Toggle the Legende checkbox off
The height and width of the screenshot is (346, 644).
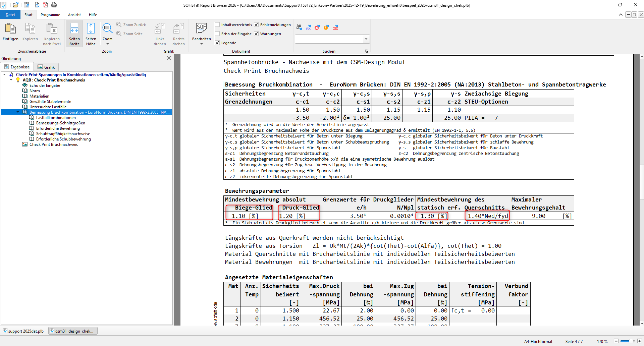point(217,43)
